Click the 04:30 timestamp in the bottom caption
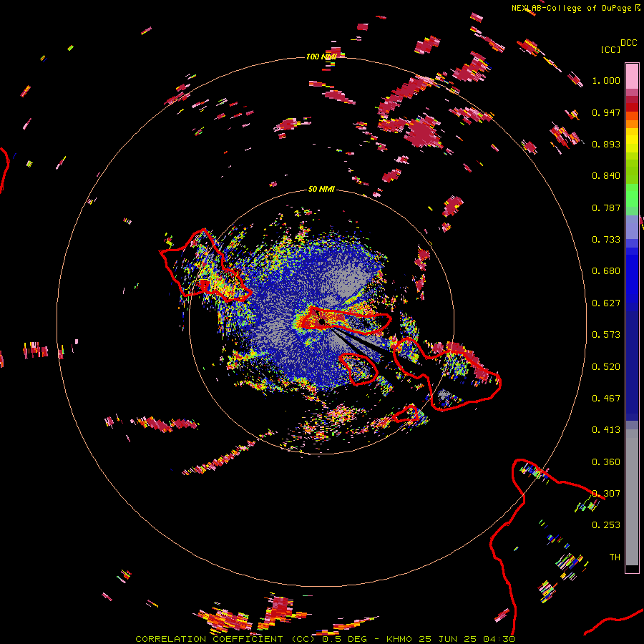 [x=499, y=639]
